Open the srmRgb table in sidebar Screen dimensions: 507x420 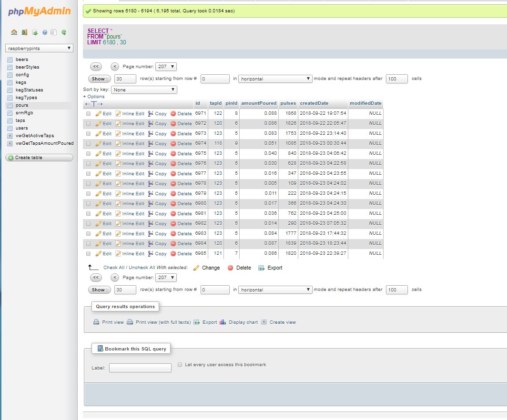tap(24, 113)
